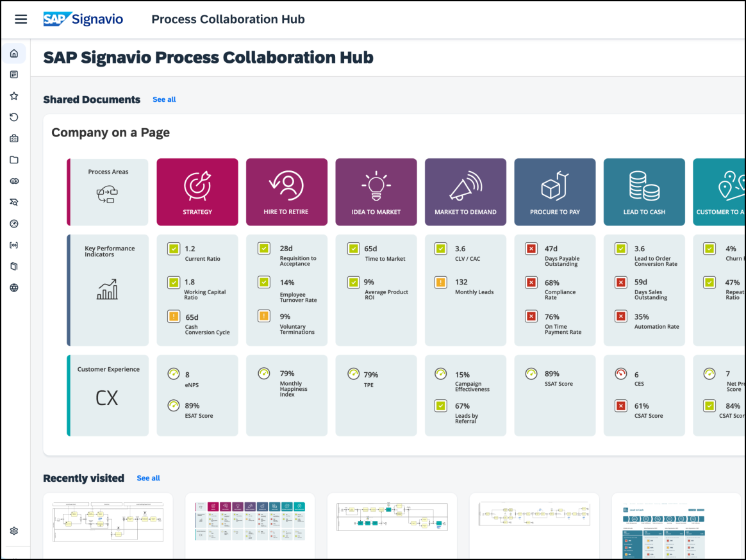The height and width of the screenshot is (560, 746).
Task: Click red X for Days Sales Outstanding
Action: 621,283
